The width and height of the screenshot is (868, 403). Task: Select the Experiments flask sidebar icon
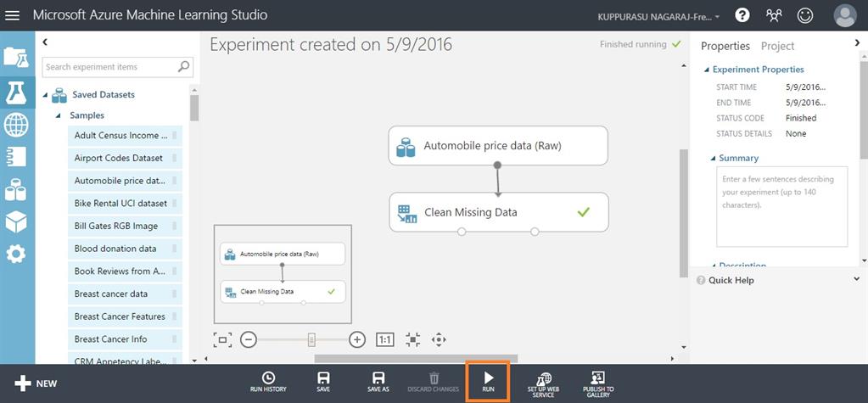[16, 92]
